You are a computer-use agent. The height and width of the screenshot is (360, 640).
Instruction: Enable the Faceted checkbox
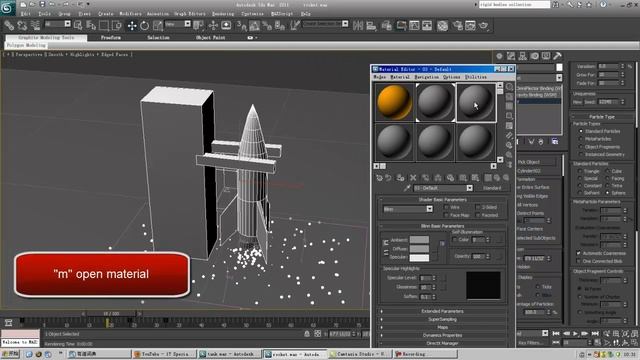click(477, 215)
